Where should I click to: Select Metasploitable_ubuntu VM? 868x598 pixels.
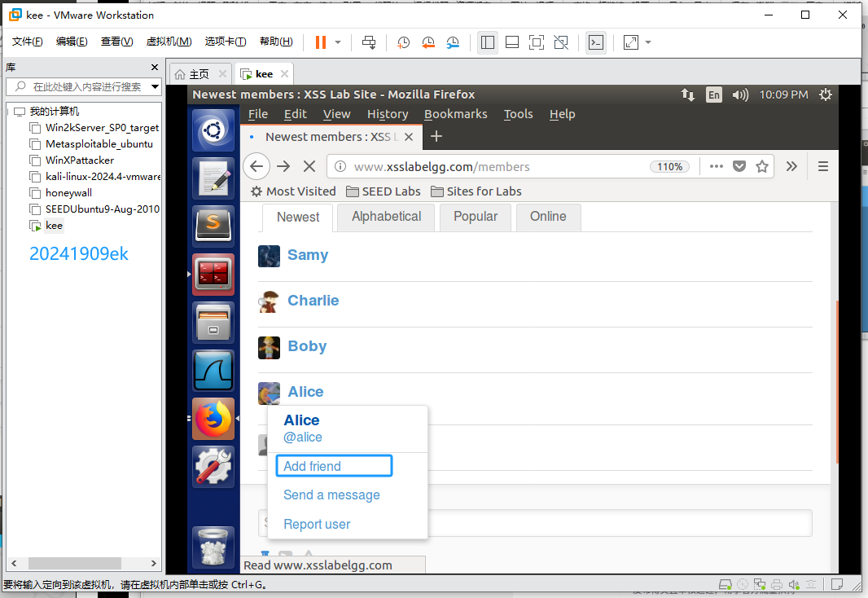[x=99, y=144]
